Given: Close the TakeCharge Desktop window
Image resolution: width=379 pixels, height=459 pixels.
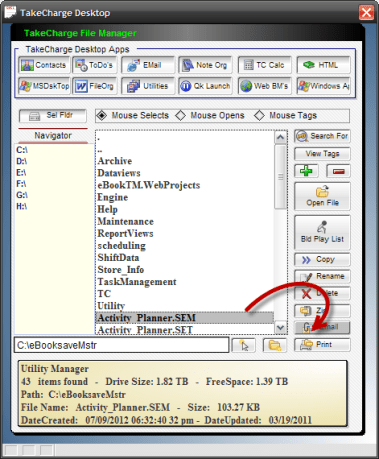Looking at the screenshot, I should pos(366,13).
